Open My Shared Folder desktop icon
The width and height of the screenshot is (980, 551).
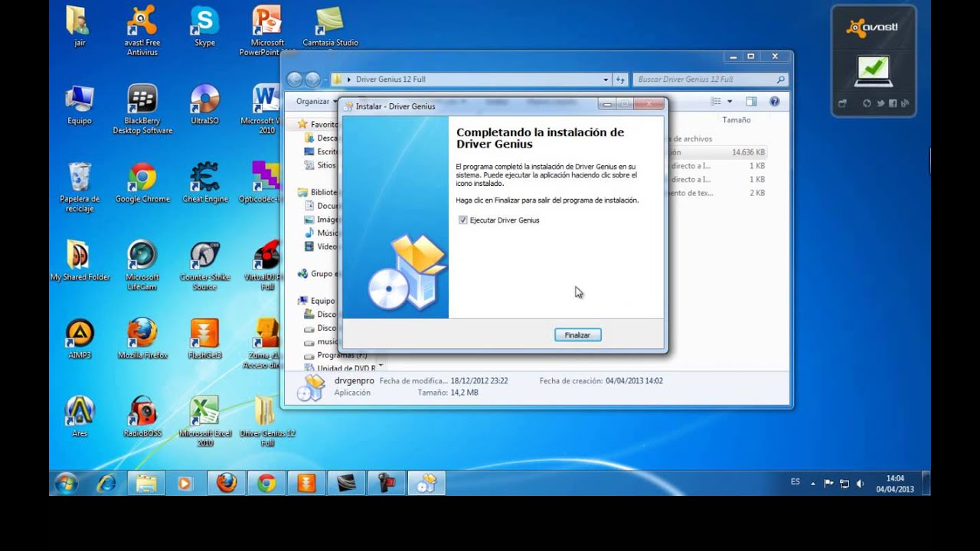(80, 261)
